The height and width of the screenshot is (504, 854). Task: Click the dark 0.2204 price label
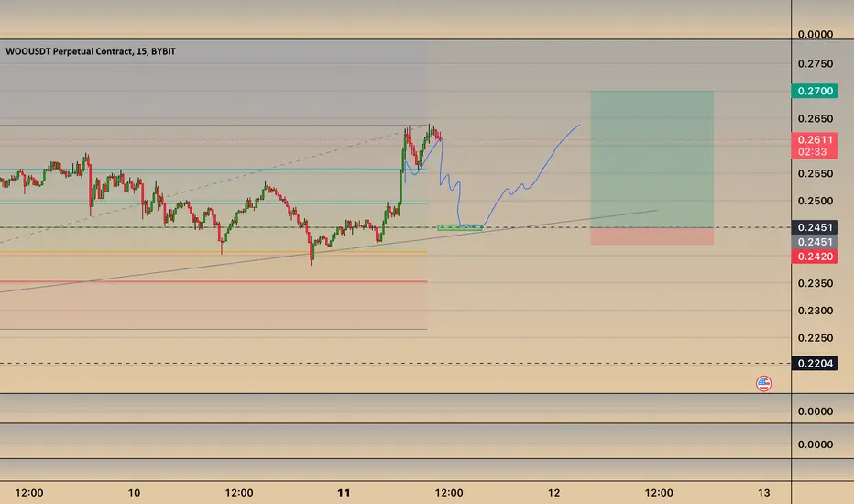tap(815, 364)
